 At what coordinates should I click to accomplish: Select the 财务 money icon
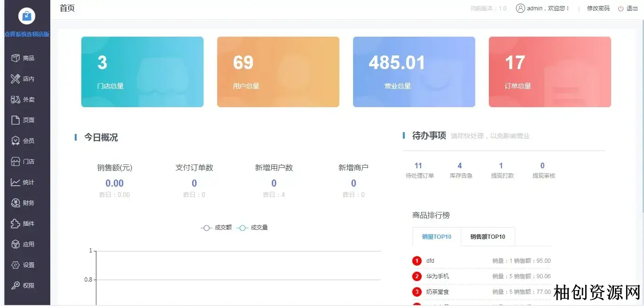click(x=16, y=203)
